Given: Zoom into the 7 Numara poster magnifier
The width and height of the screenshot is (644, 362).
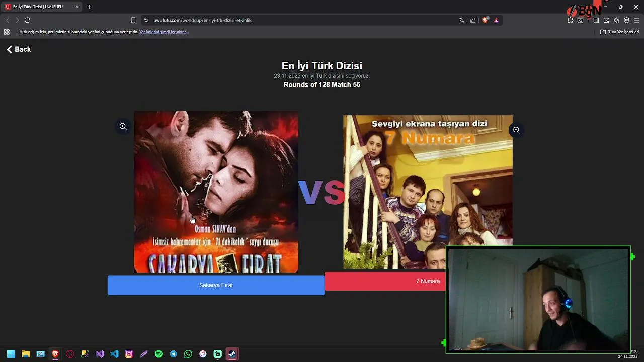Looking at the screenshot, I should 516,130.
